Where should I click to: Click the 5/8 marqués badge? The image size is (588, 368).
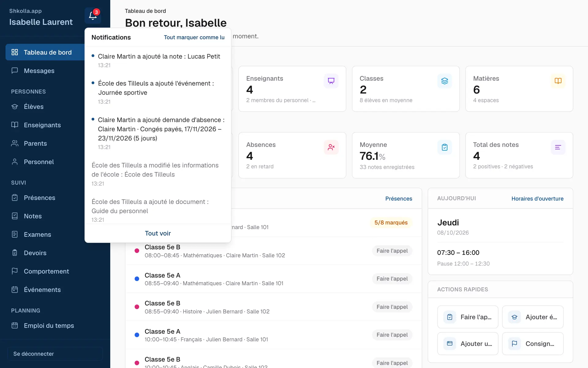391,222
